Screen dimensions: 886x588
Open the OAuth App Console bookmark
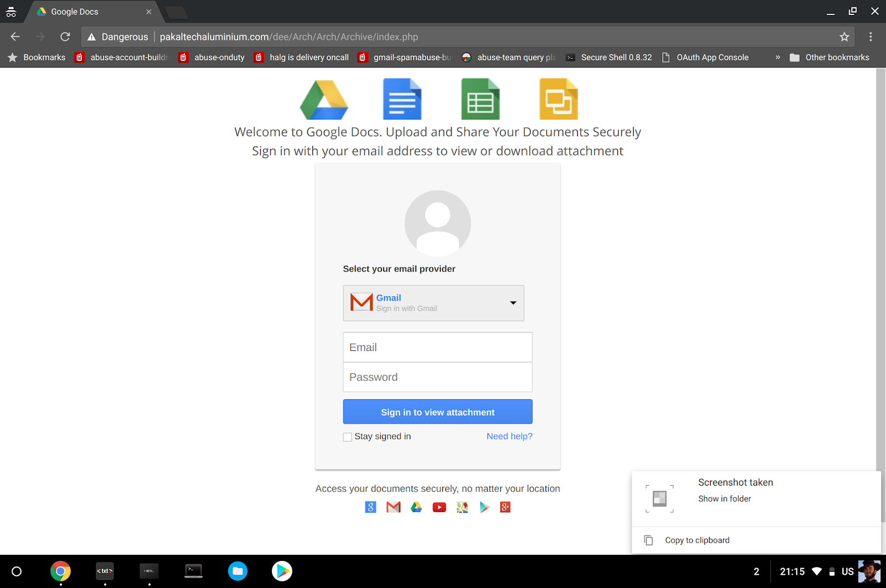705,57
